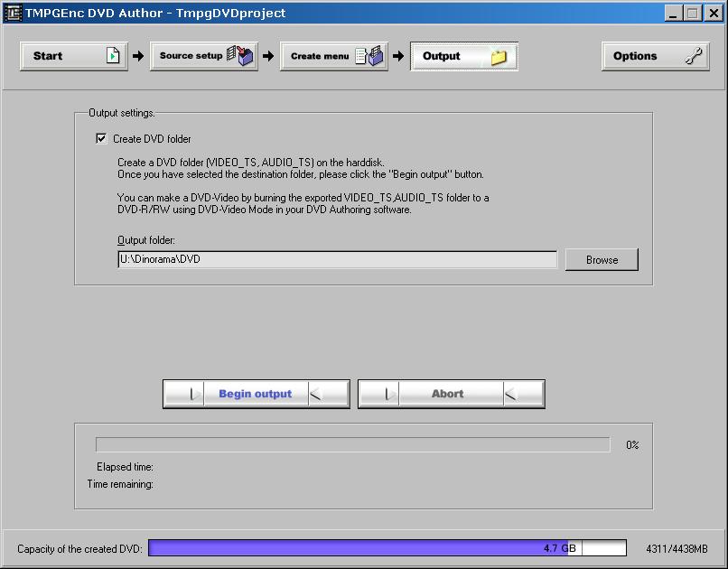Open the Options dialog
The width and height of the screenshot is (728, 569).
coord(636,56)
